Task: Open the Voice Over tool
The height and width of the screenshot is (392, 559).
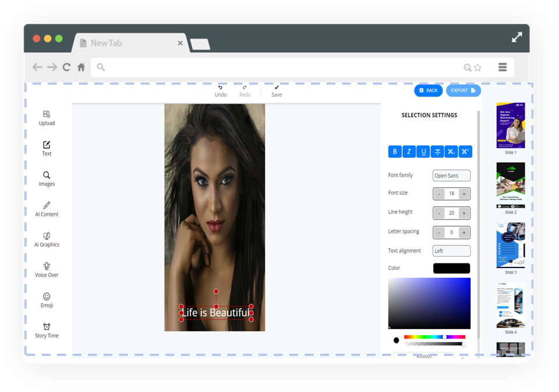Action: 47,269
